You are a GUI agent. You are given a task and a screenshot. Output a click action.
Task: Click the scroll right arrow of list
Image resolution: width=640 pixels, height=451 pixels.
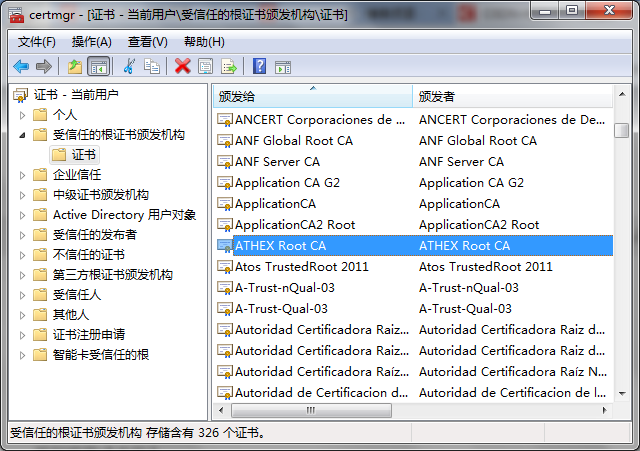pyautogui.click(x=604, y=410)
